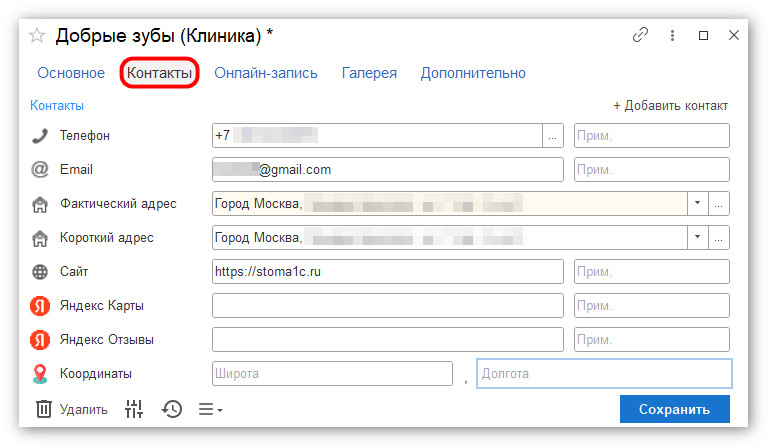Click the Короткий адрес house icon
Screen dimensions: 768x447
tap(40, 238)
